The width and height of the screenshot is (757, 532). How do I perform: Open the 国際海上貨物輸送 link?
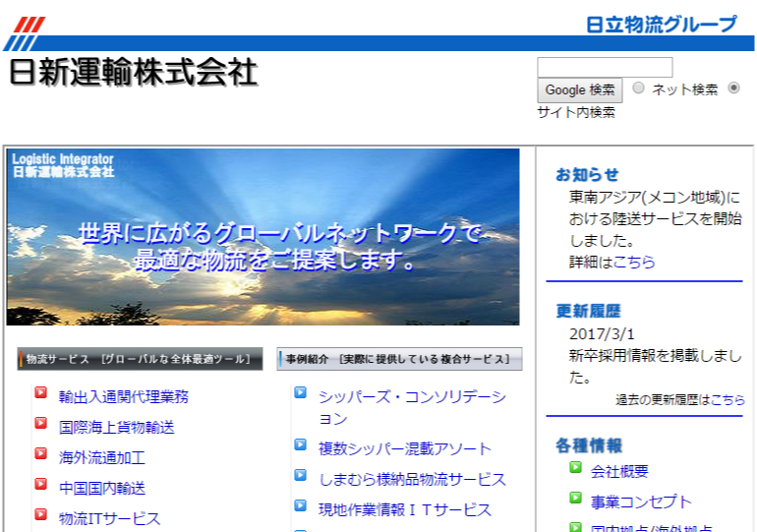116,427
